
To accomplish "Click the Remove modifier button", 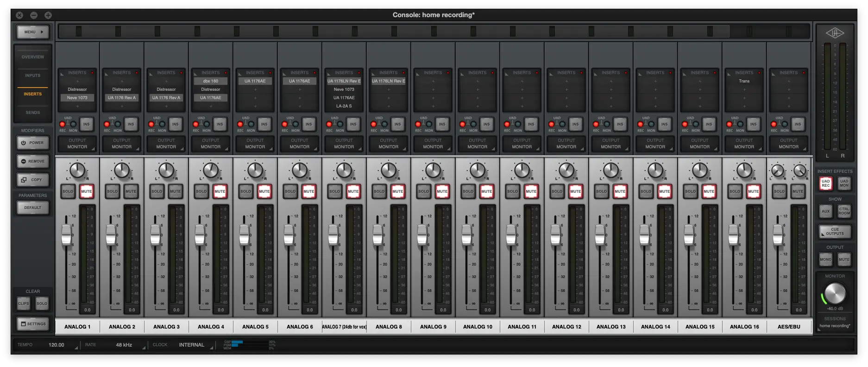I will pyautogui.click(x=33, y=161).
